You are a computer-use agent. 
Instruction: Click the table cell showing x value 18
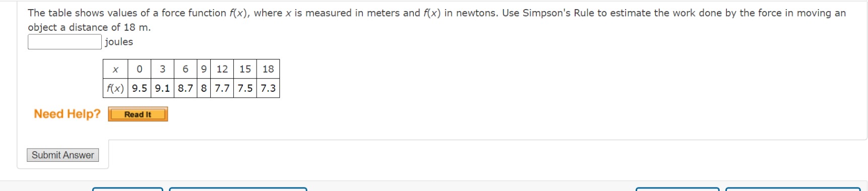point(268,69)
